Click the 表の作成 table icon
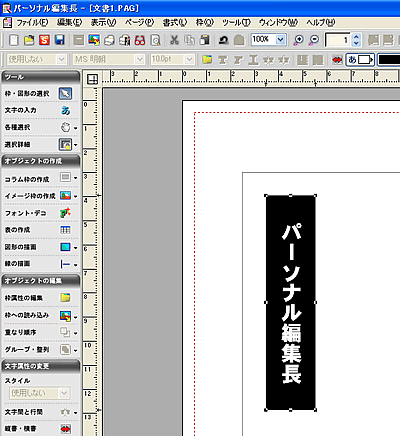The height and width of the screenshot is (436, 400). (65, 230)
